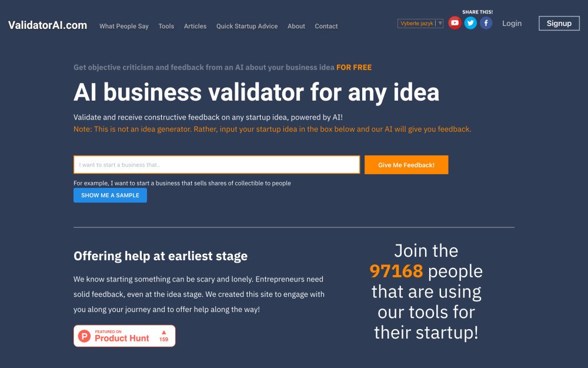Click the Give Me Feedback! button

406,164
